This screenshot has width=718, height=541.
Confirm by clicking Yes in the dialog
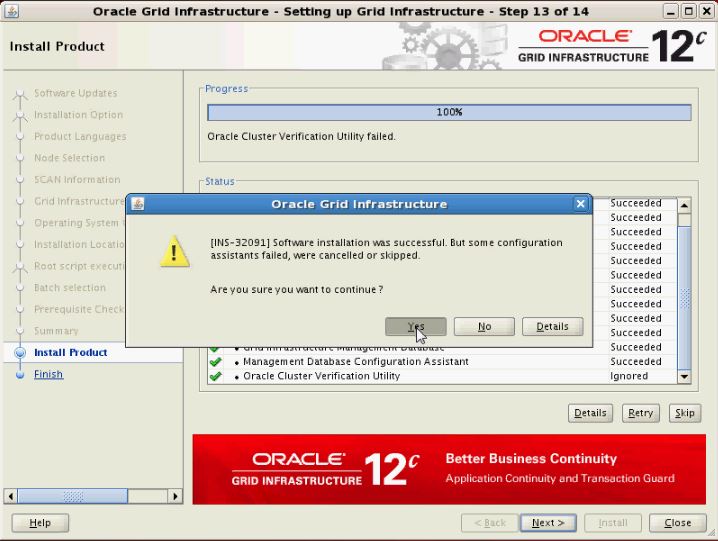415,327
